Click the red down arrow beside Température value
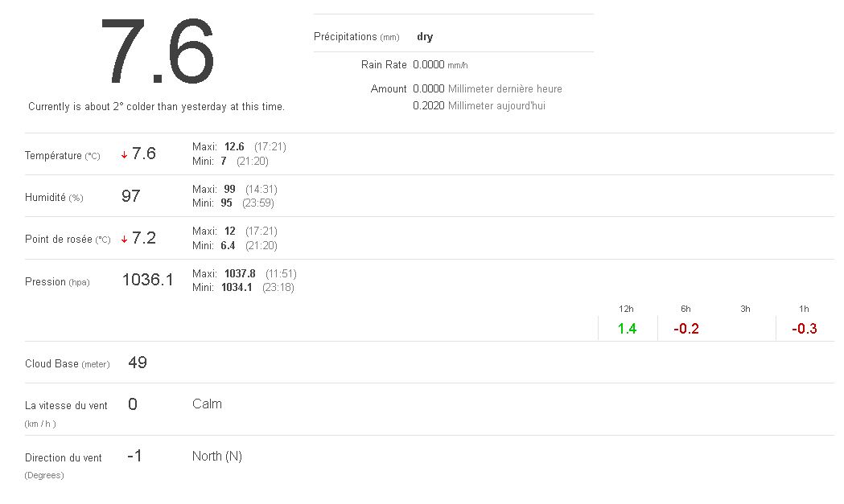Image resolution: width=844 pixels, height=504 pixels. [x=124, y=155]
